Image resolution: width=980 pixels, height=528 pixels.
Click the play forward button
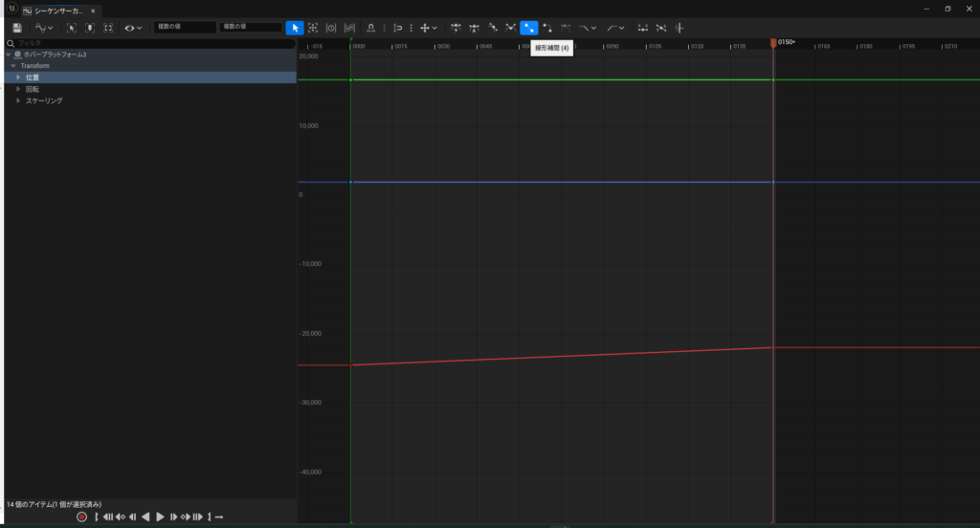(160, 517)
